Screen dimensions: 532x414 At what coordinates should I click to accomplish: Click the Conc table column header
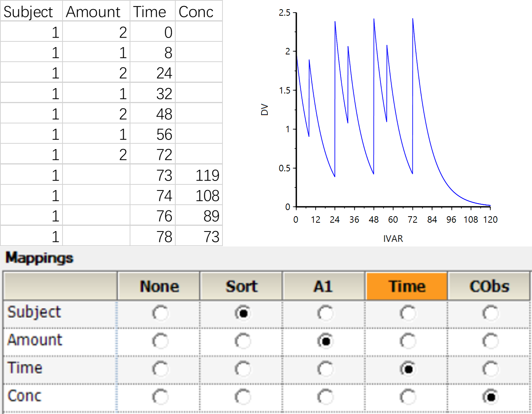click(199, 11)
